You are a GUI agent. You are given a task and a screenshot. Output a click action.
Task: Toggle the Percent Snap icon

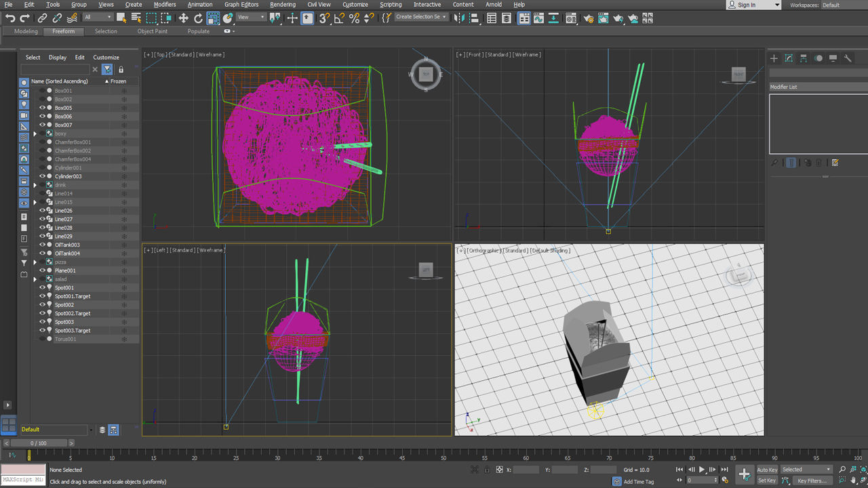(354, 18)
